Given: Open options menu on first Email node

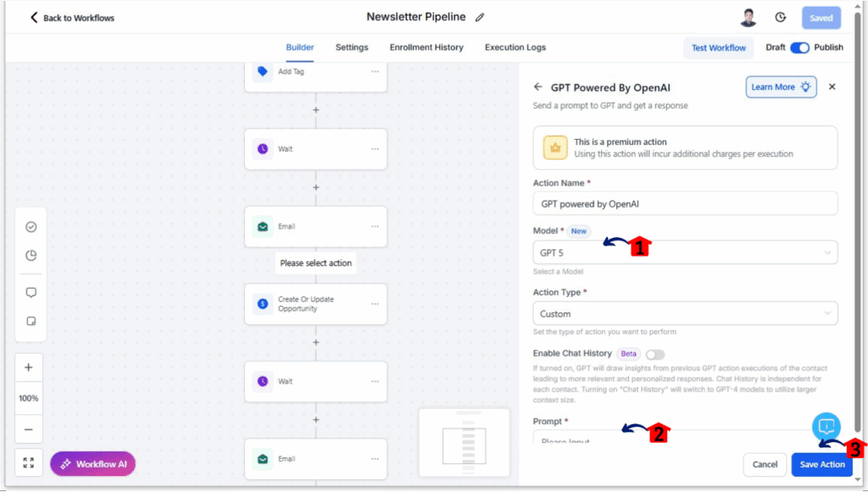Looking at the screenshot, I should coord(375,227).
